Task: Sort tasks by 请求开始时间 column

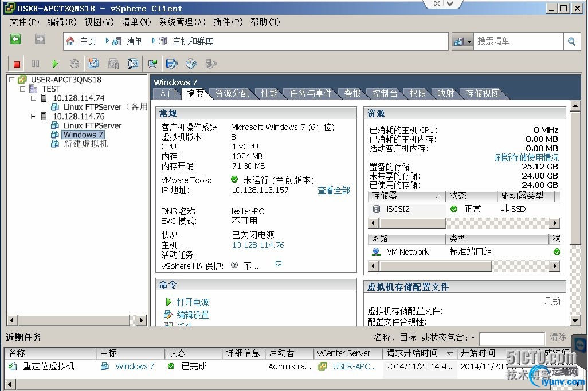Action: [420, 353]
